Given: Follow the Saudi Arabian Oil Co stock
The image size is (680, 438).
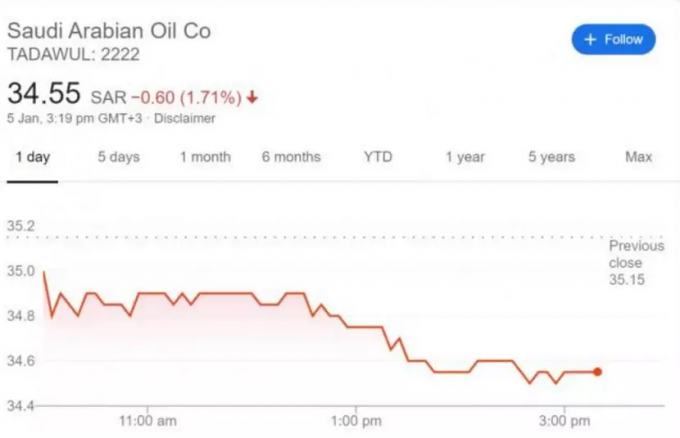Looking at the screenshot, I should (x=613, y=39).
